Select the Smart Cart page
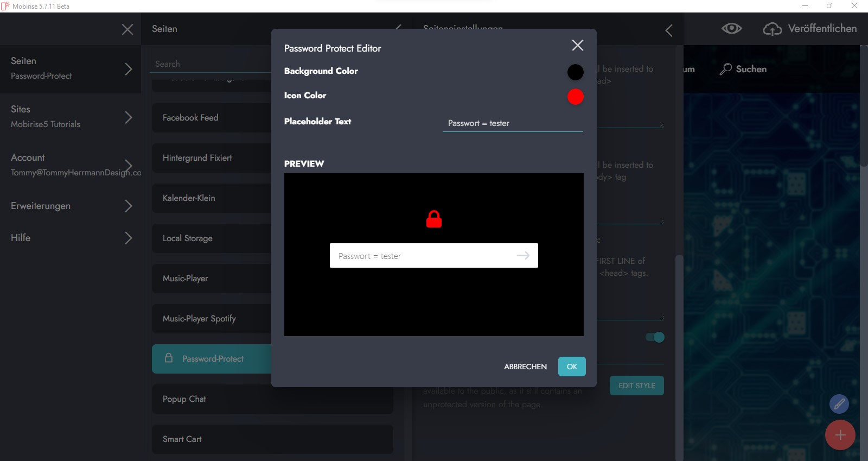Screen dimensions: 868x461 pyautogui.click(x=272, y=439)
